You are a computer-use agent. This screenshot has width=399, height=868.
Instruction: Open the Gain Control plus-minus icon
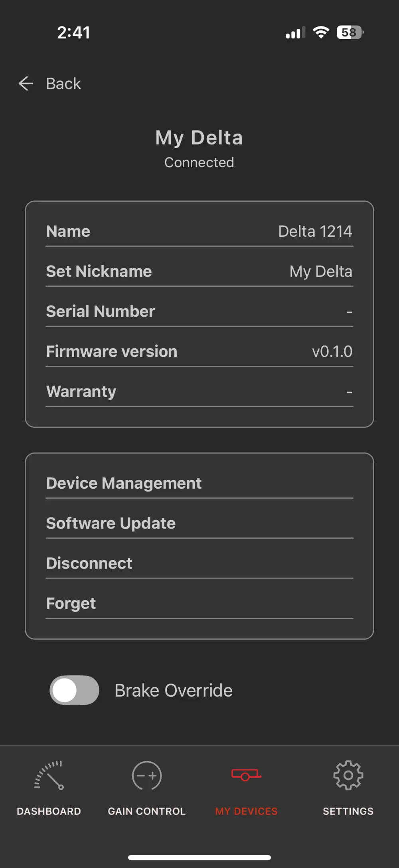(x=147, y=775)
